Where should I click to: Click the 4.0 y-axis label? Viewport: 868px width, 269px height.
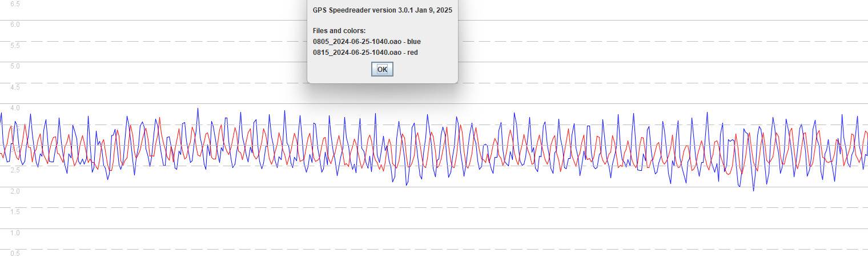tap(15, 108)
